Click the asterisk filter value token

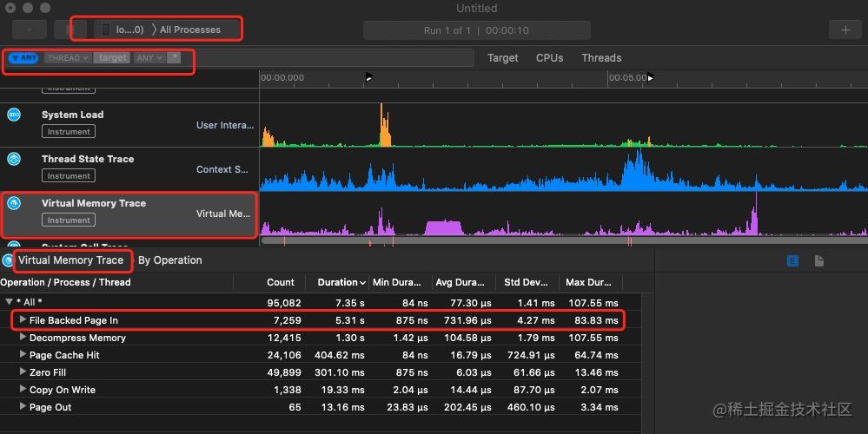174,57
